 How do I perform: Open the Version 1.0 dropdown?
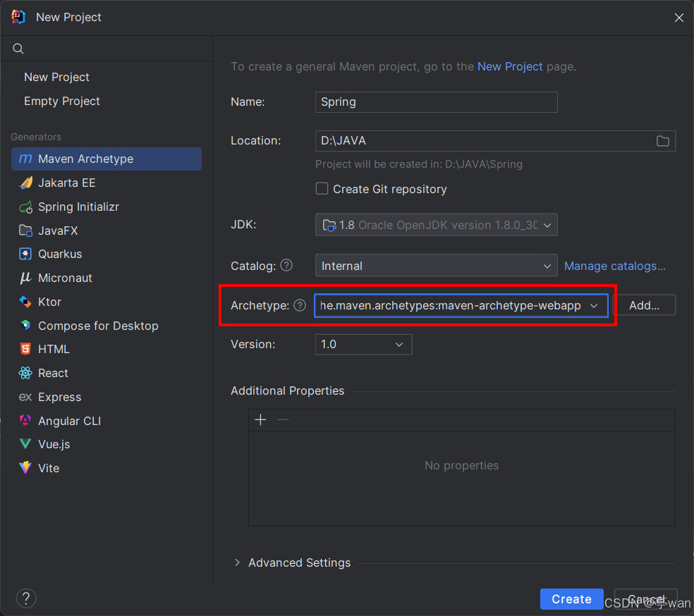(x=363, y=345)
